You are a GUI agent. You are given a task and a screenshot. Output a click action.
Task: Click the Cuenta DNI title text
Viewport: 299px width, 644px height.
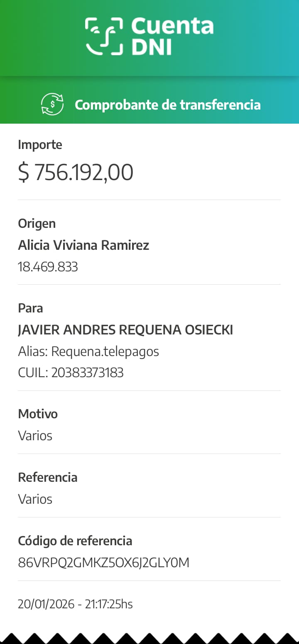(172, 37)
